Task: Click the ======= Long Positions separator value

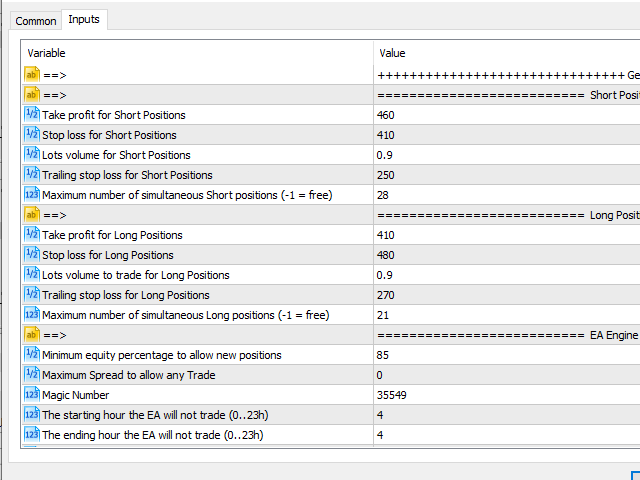Action: tap(508, 215)
